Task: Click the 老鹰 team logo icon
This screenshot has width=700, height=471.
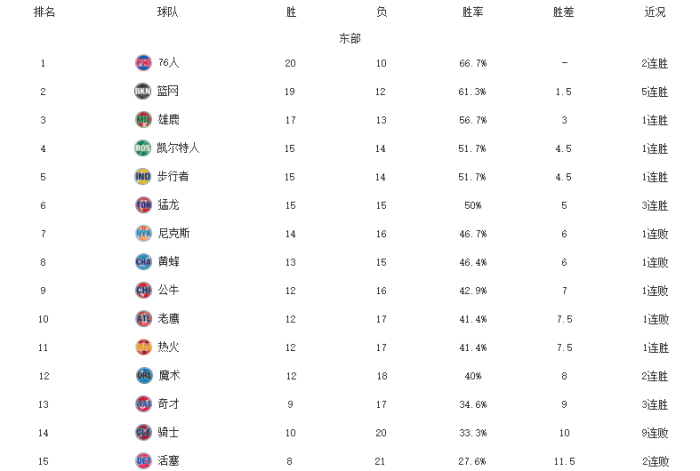Action: tap(143, 319)
